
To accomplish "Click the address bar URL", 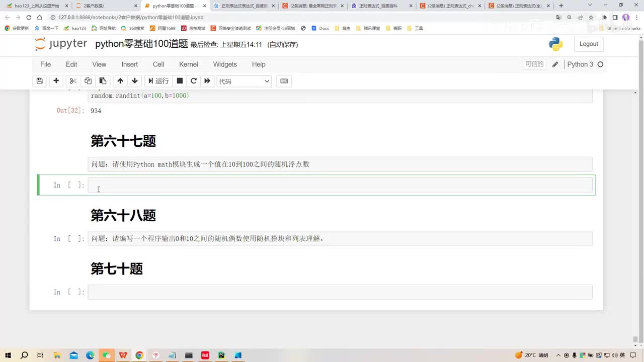I will tap(130, 17).
